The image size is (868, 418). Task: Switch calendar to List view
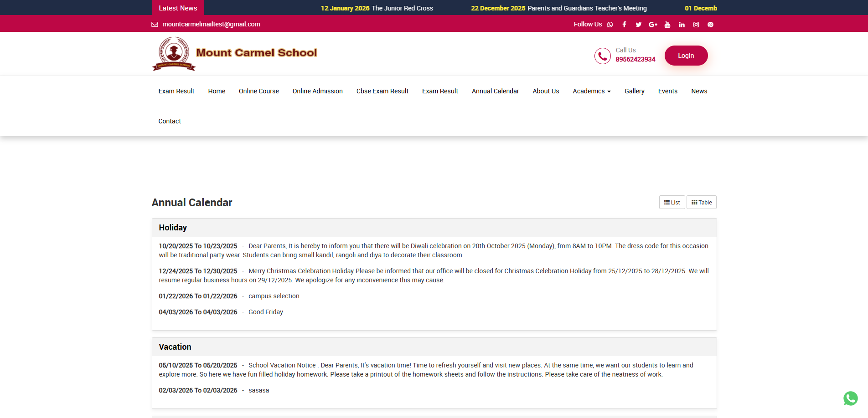[672, 203]
